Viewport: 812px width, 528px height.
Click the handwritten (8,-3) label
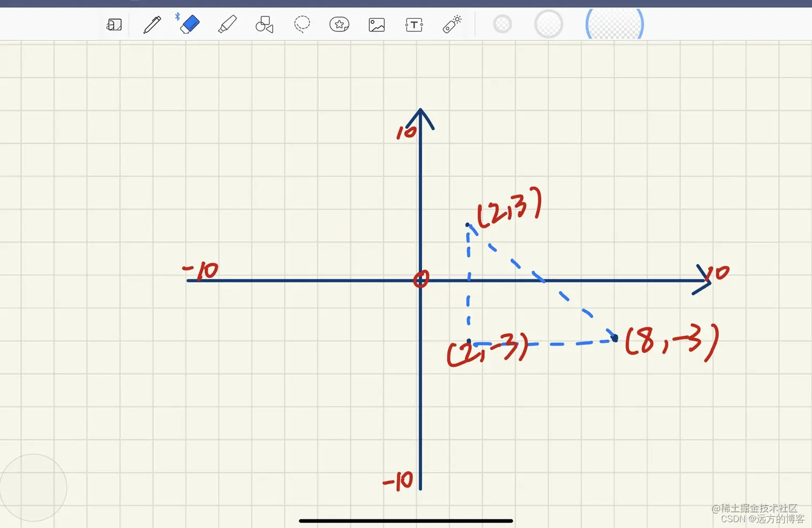(x=672, y=342)
